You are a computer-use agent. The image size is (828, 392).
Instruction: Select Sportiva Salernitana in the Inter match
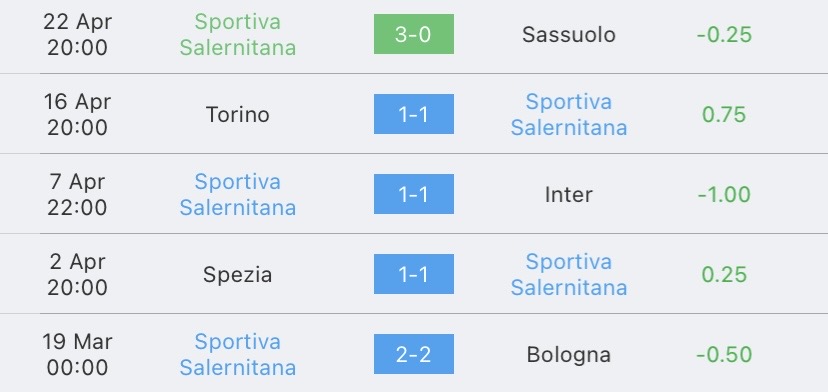[237, 194]
